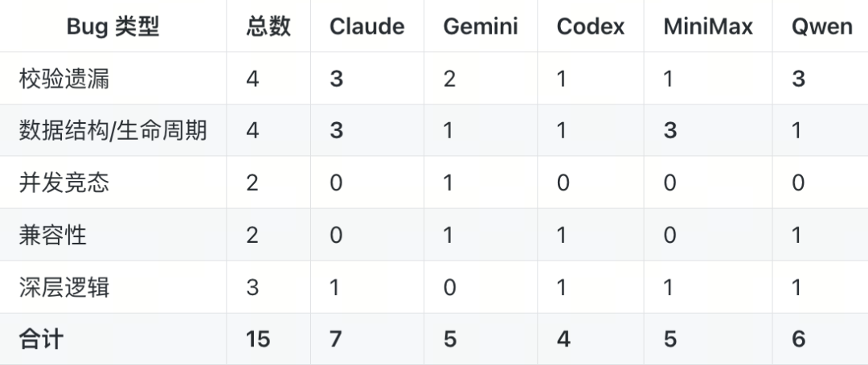868x365 pixels.
Task: Click the 总数 column header
Action: click(268, 27)
